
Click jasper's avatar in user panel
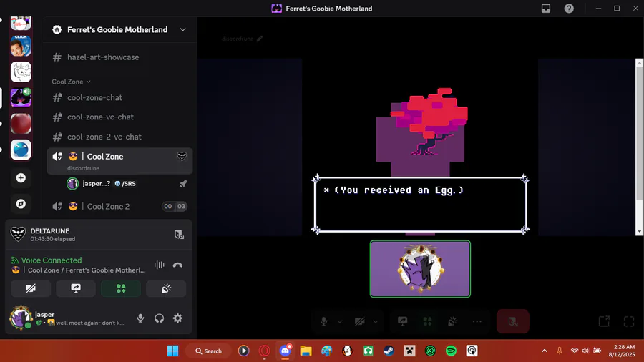(20, 318)
